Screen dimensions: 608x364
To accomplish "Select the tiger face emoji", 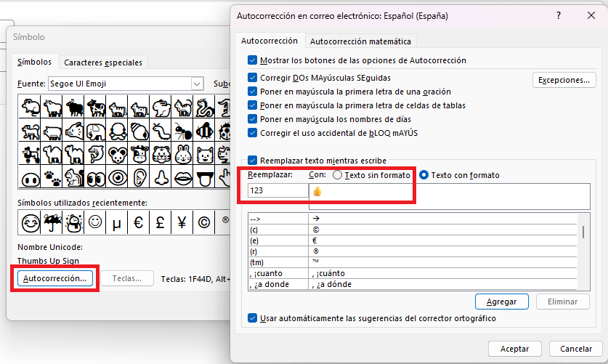I will [161, 154].
